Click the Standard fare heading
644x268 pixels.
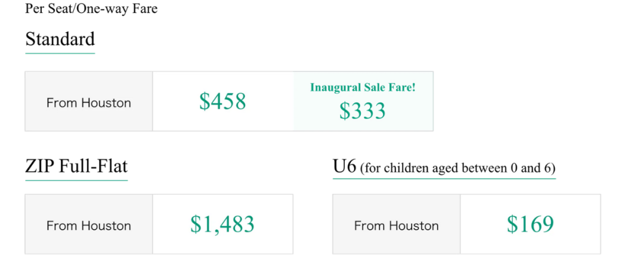click(60, 39)
